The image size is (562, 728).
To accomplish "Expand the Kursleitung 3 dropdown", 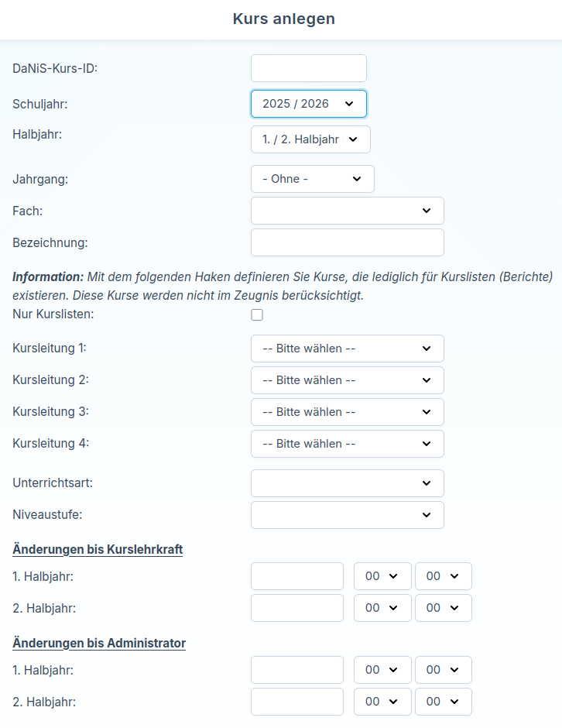I will [347, 412].
